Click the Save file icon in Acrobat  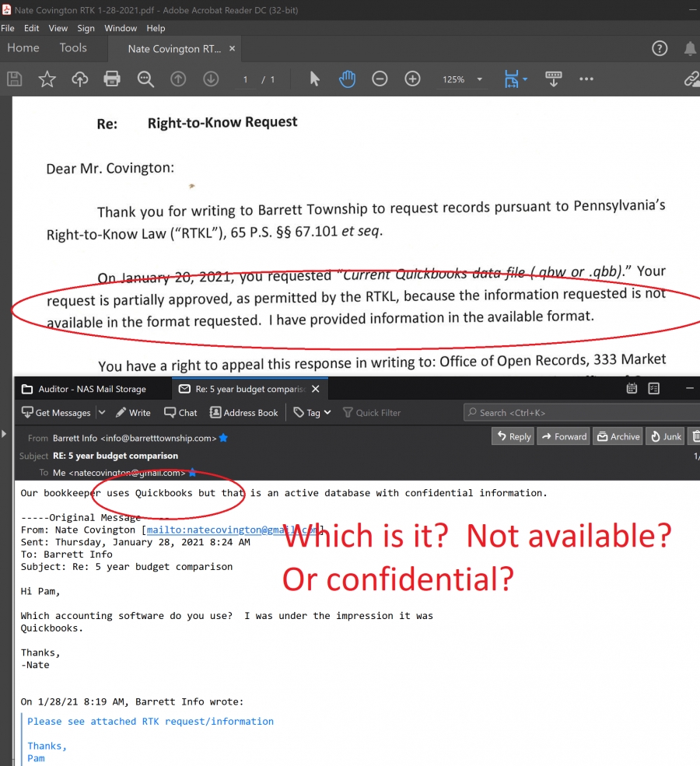pyautogui.click(x=15, y=79)
